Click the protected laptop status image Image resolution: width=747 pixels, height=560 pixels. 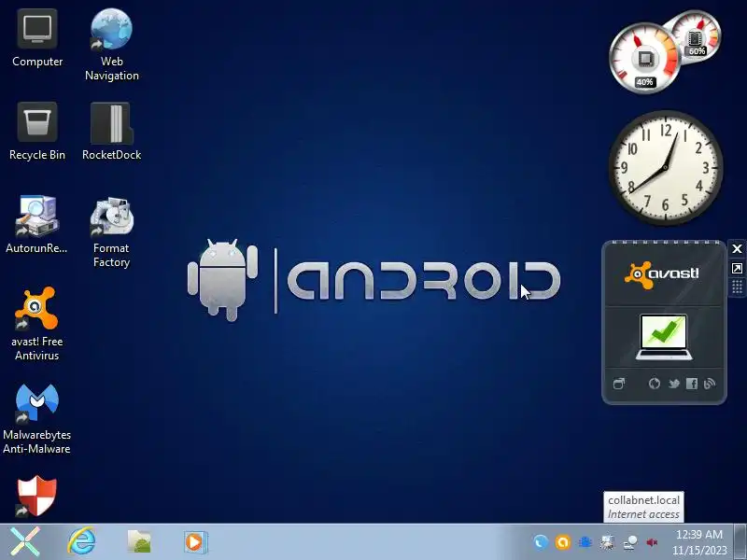(x=664, y=337)
